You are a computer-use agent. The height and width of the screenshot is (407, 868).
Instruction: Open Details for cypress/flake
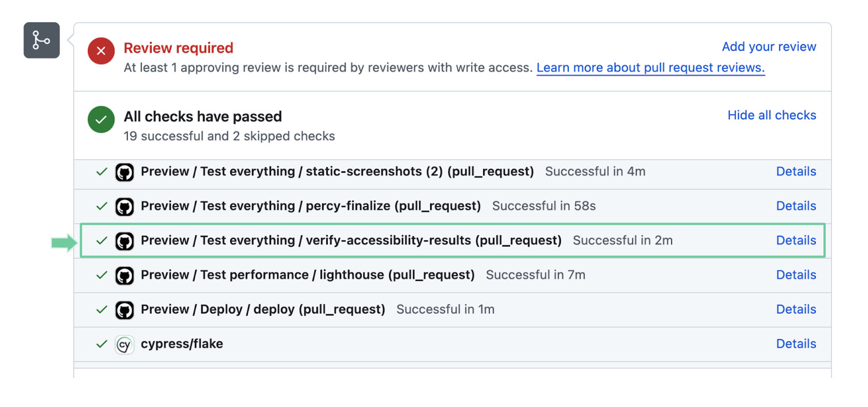point(796,344)
